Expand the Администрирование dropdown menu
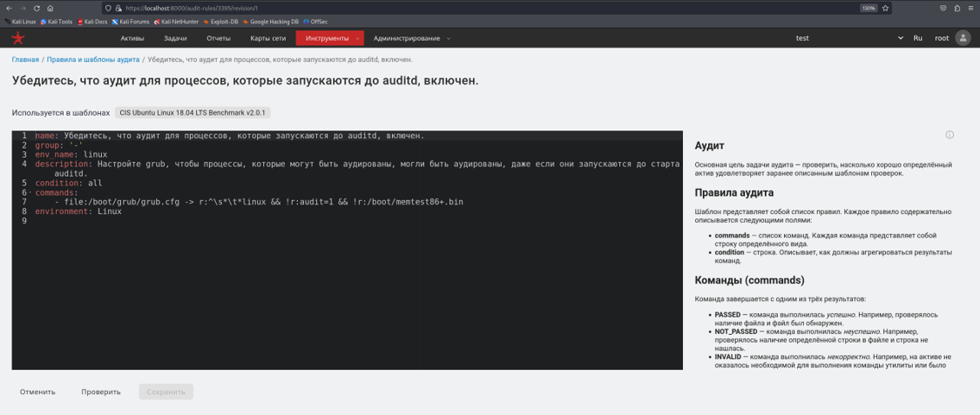This screenshot has width=980, height=415. point(412,38)
